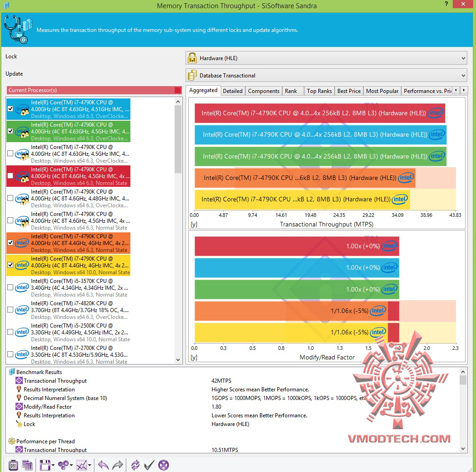Screen dimensions: 476x472
Task: Click the help question mark in title bar
Action: (x=446, y=4)
